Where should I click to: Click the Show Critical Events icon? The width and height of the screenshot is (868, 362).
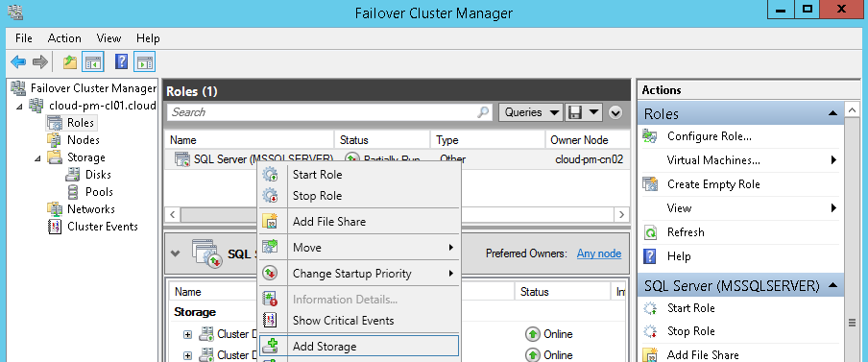pyautogui.click(x=270, y=321)
